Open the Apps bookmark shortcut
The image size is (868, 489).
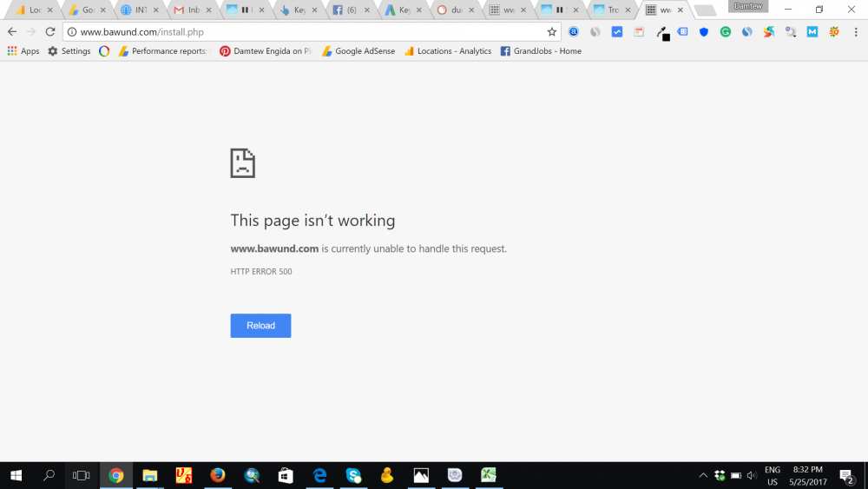(x=23, y=51)
